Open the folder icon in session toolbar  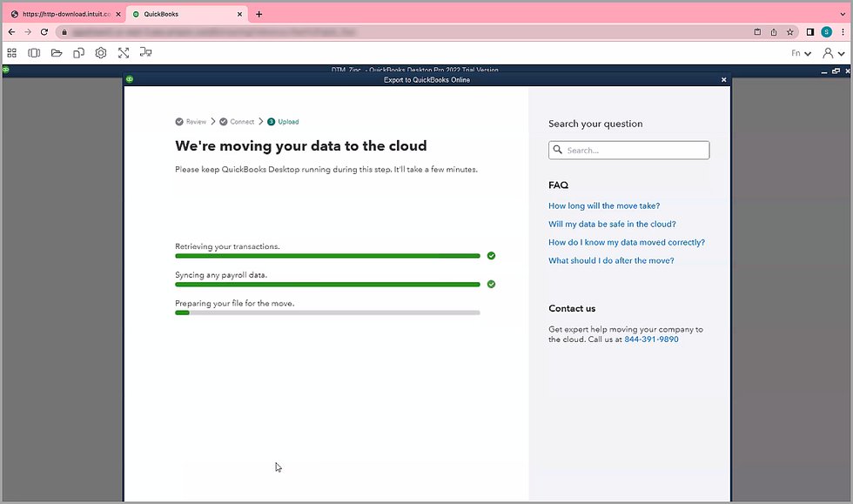57,53
